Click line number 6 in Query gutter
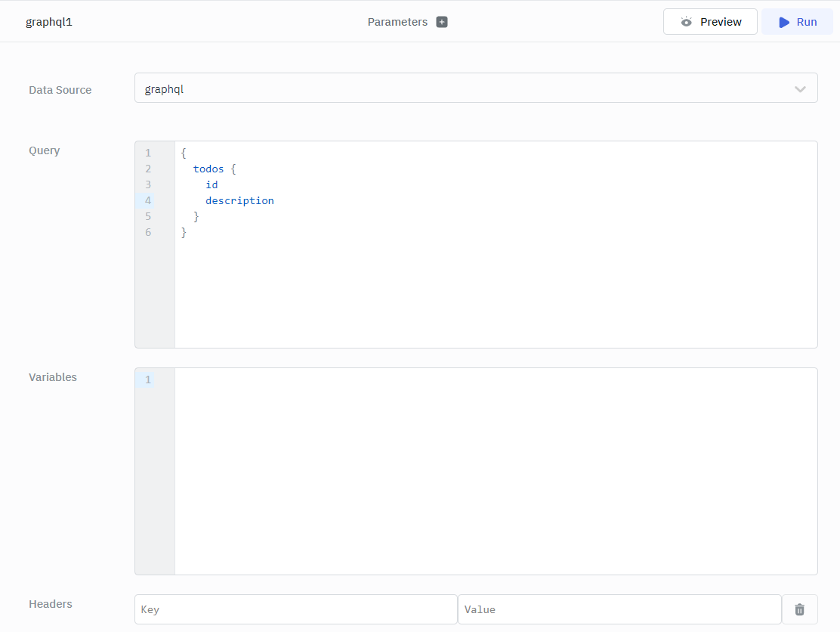The image size is (840, 632). tap(148, 232)
